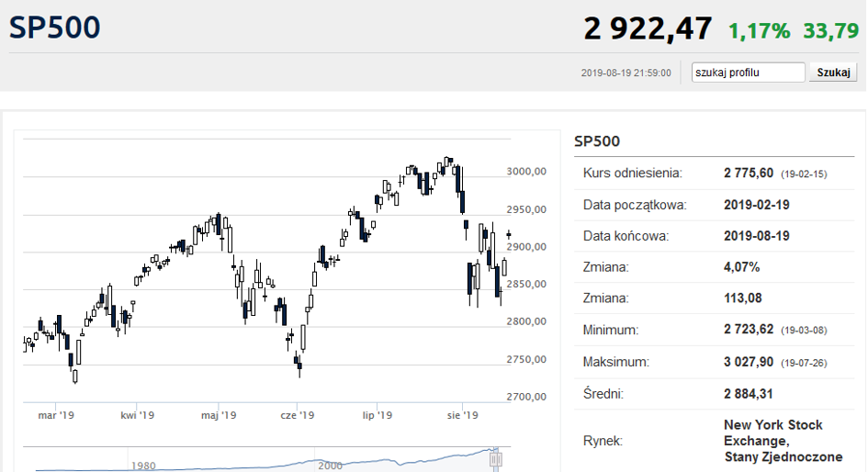The width and height of the screenshot is (868, 472).
Task: Select the Kurs odniesienia value 2 775,60
Action: (x=748, y=173)
